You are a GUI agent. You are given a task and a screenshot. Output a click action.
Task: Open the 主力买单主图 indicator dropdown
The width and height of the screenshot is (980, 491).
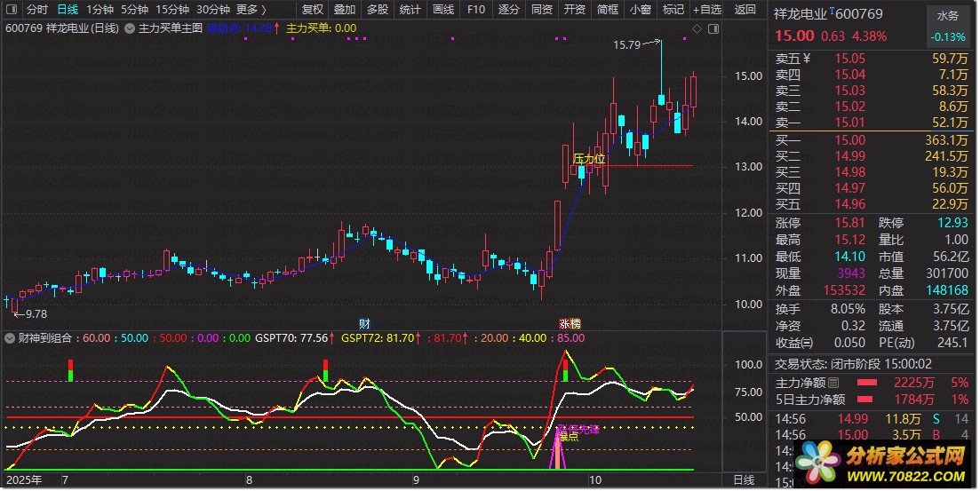(x=131, y=28)
